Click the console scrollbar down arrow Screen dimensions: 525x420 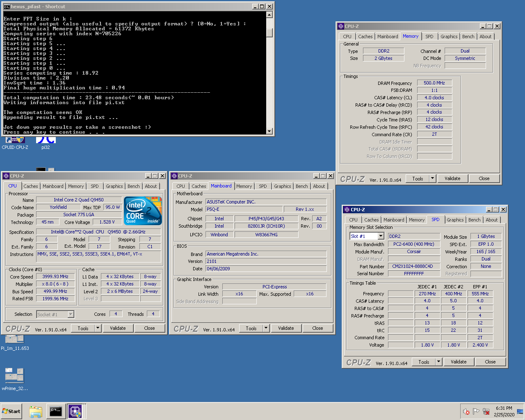269,131
